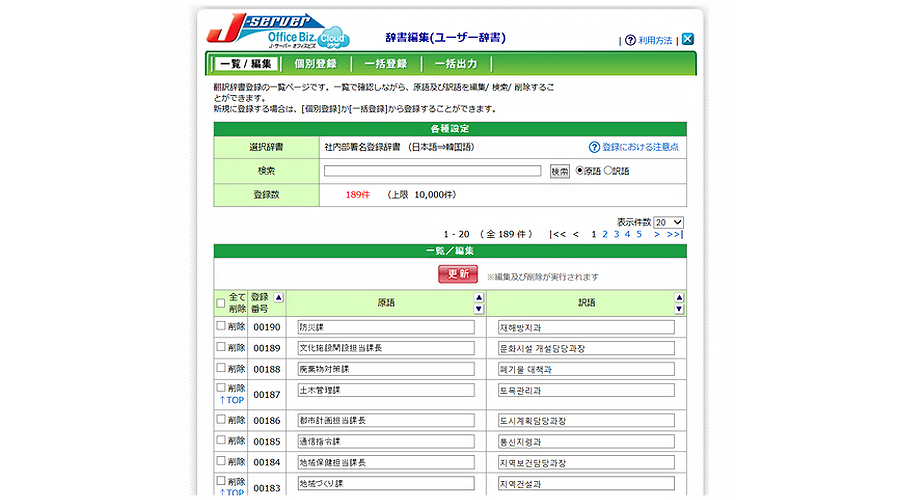Open the 利用方法 help link
The height and width of the screenshot is (500, 900).
655,40
